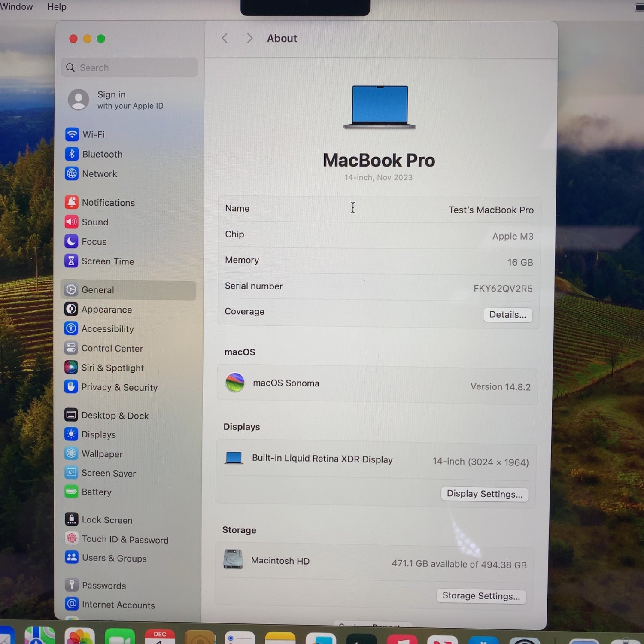The width and height of the screenshot is (644, 644).
Task: Select the Bluetooth icon in sidebar
Action: coord(72,154)
